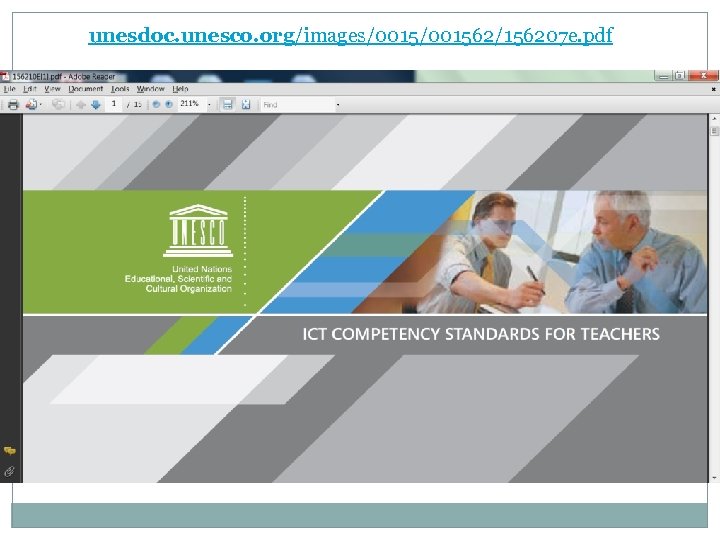Click the UNESCO temple logo on the page
This screenshot has height=540, width=720.
point(198,231)
